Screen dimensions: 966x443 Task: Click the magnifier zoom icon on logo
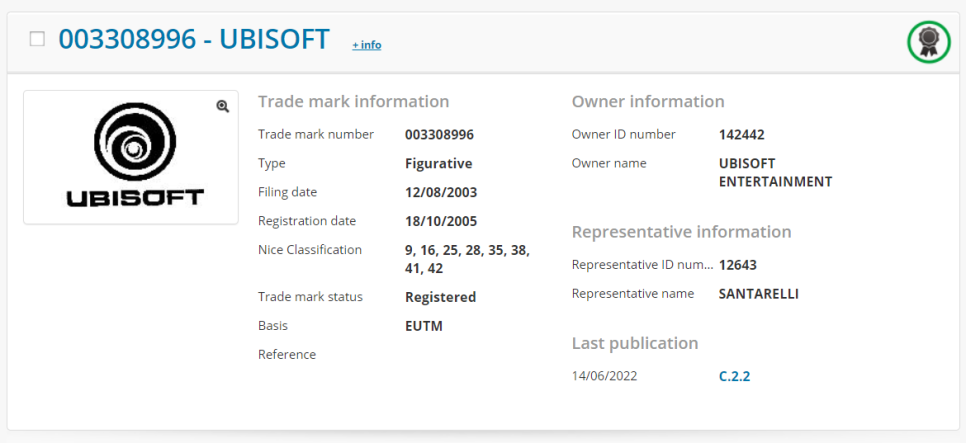pos(222,106)
